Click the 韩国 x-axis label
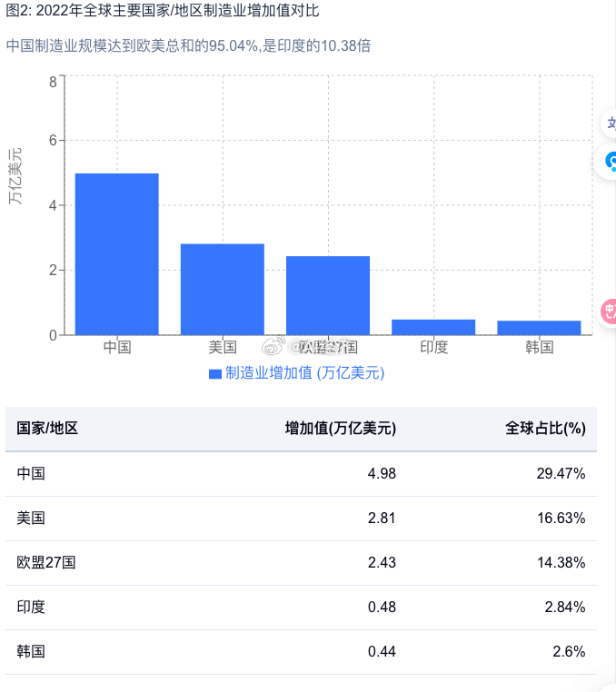The height and width of the screenshot is (692, 616). tap(539, 347)
